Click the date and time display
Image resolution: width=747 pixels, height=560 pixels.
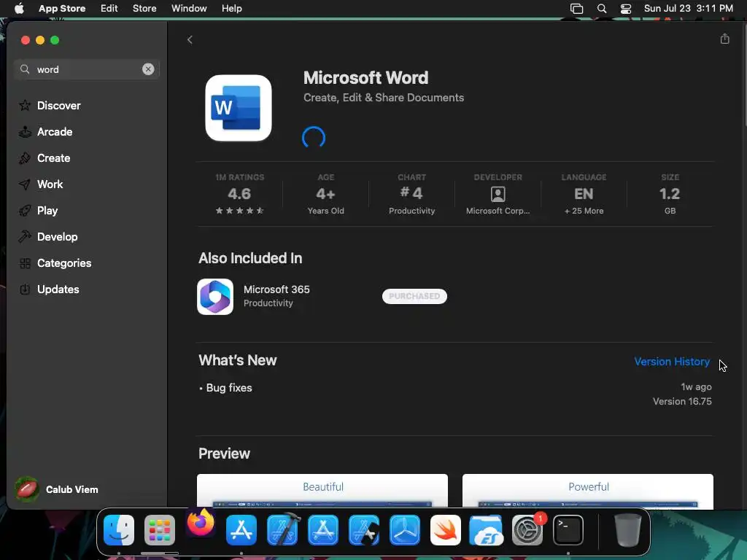pos(689,9)
